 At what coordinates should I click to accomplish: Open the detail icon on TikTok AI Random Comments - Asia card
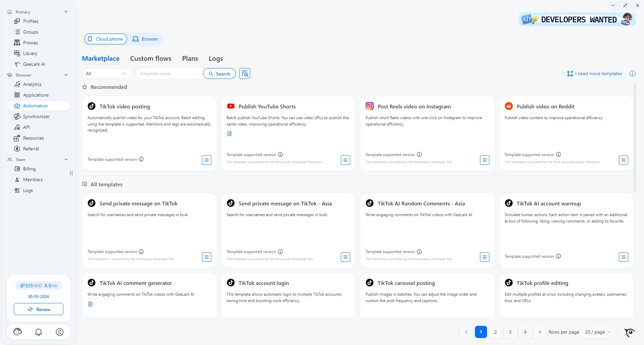tap(485, 257)
